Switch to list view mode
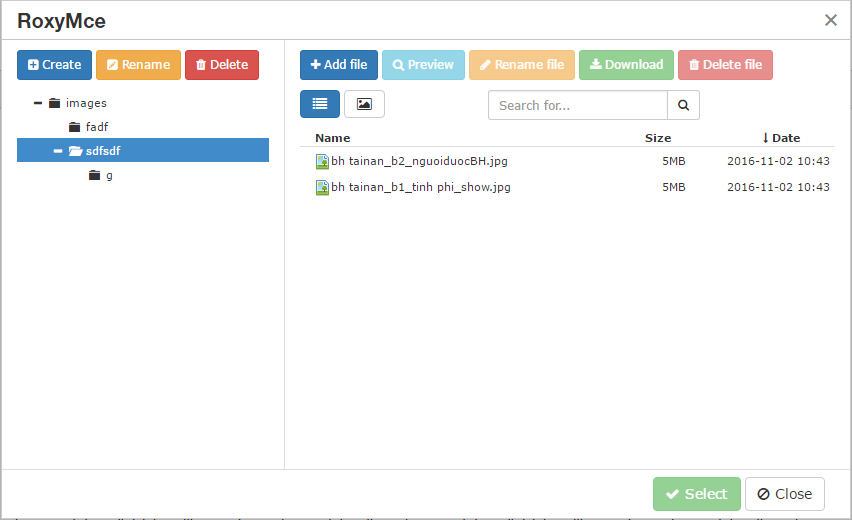 (x=320, y=104)
